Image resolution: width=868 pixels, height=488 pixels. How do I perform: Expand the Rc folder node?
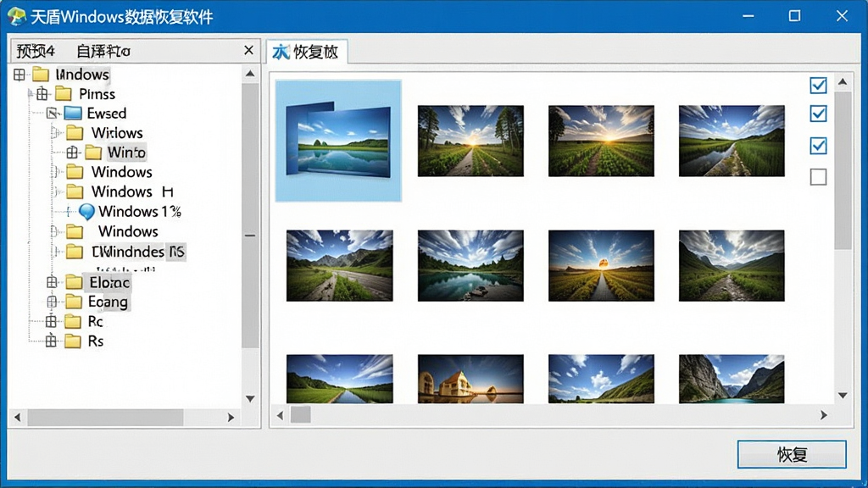click(51, 321)
